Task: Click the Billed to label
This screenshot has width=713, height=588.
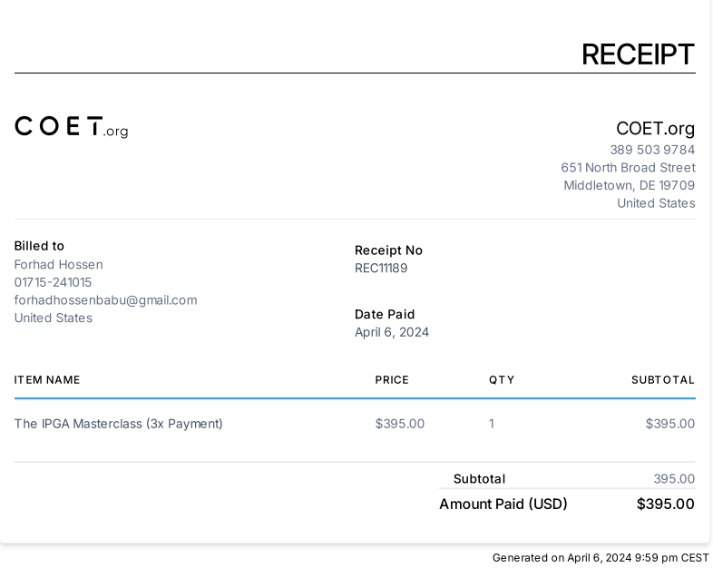Action: click(x=39, y=246)
